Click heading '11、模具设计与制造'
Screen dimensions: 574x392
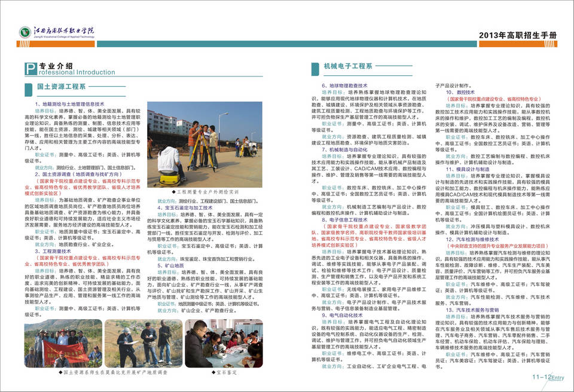[x=468, y=170]
